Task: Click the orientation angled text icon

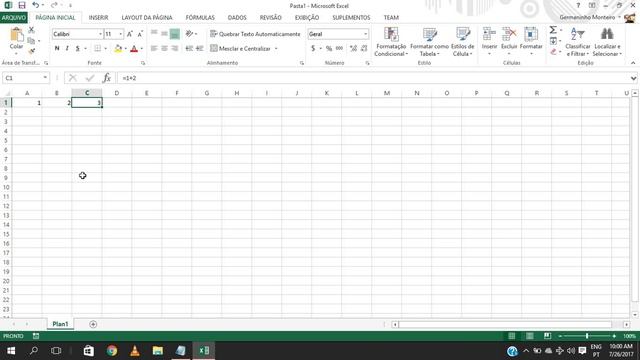Action: [189, 34]
